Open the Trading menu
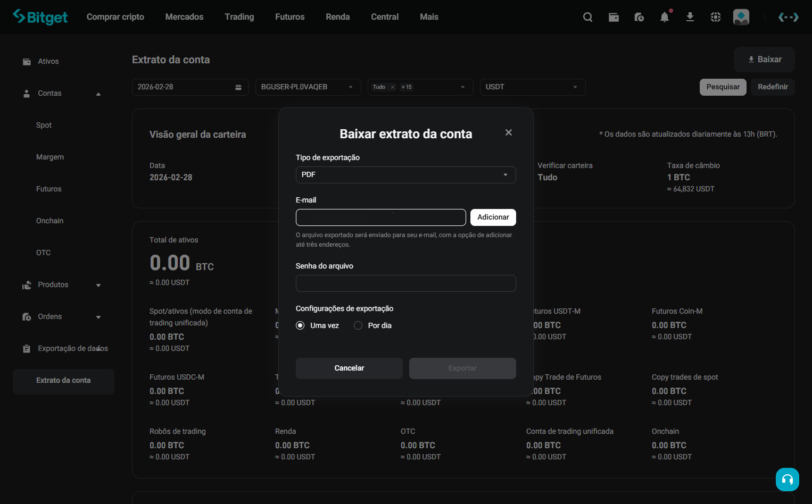 [239, 17]
